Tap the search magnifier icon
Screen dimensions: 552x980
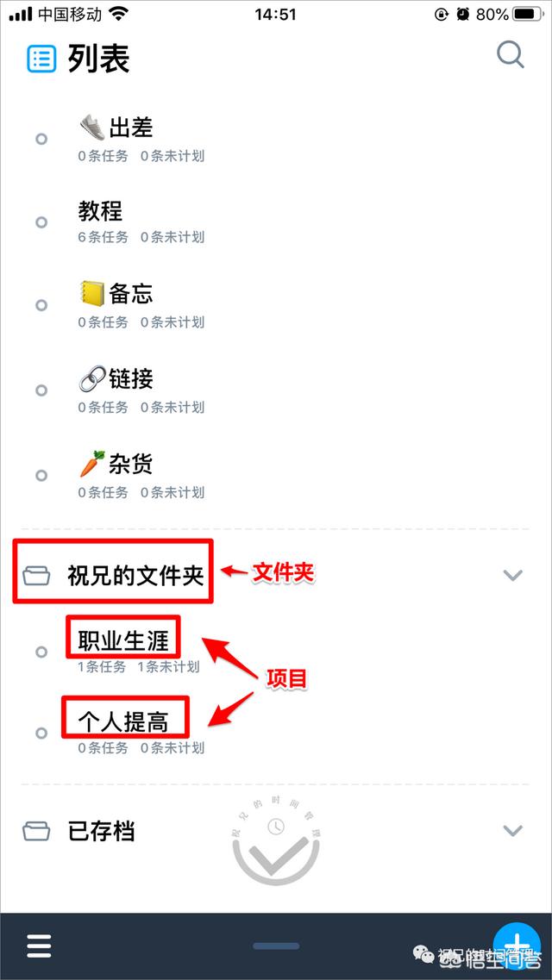click(x=510, y=56)
